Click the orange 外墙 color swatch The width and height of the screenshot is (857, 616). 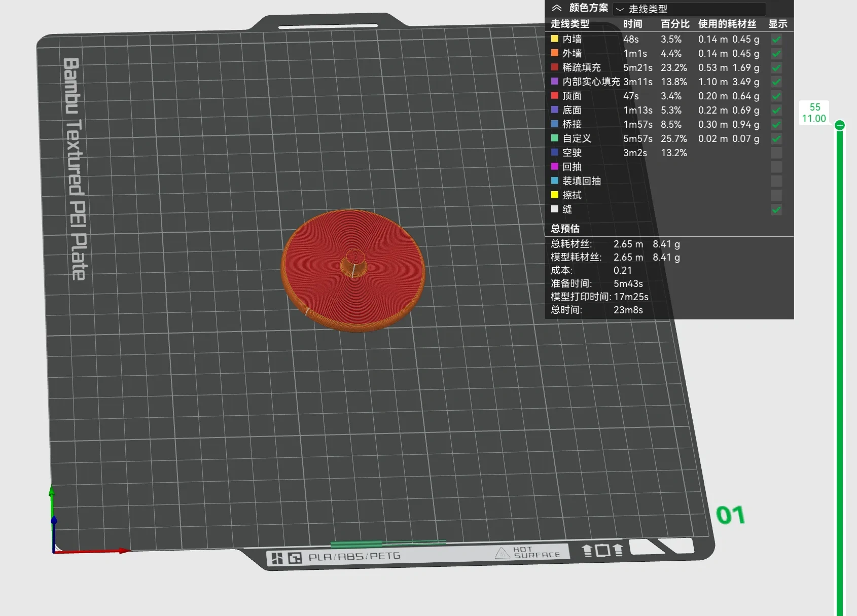click(555, 53)
